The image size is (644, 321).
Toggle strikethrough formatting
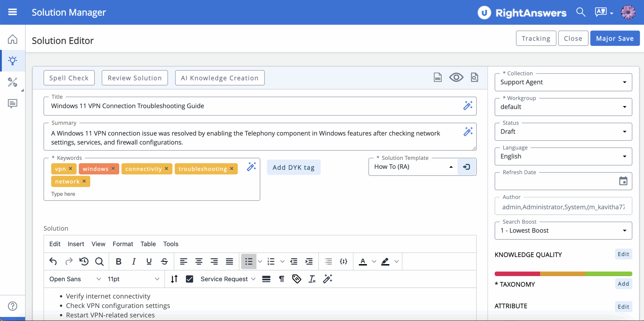tap(165, 262)
